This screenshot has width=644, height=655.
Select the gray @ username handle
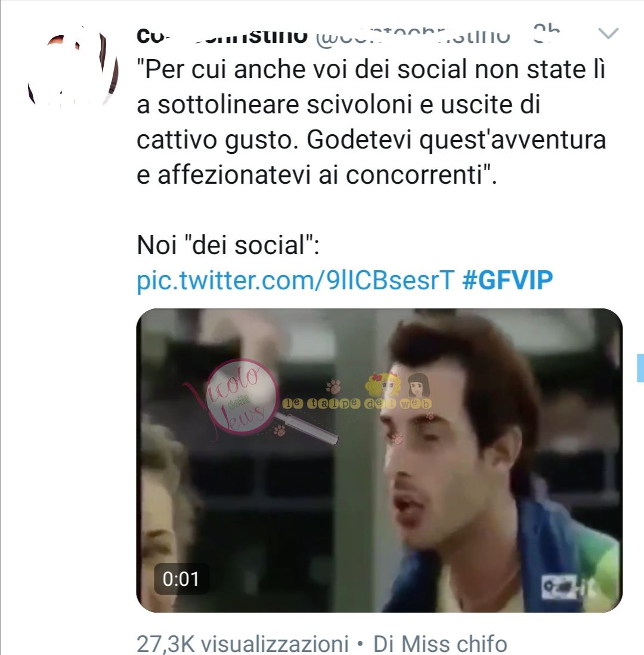413,36
